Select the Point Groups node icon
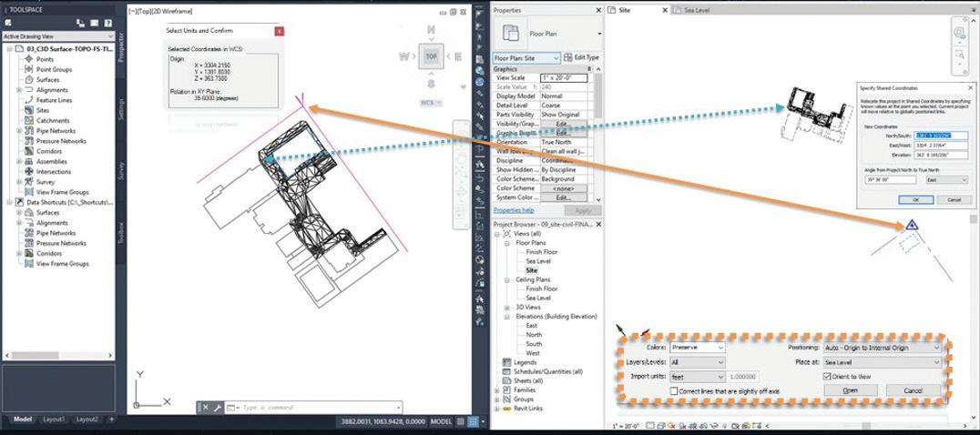Viewport: 980px width, 435px height. click(x=29, y=69)
